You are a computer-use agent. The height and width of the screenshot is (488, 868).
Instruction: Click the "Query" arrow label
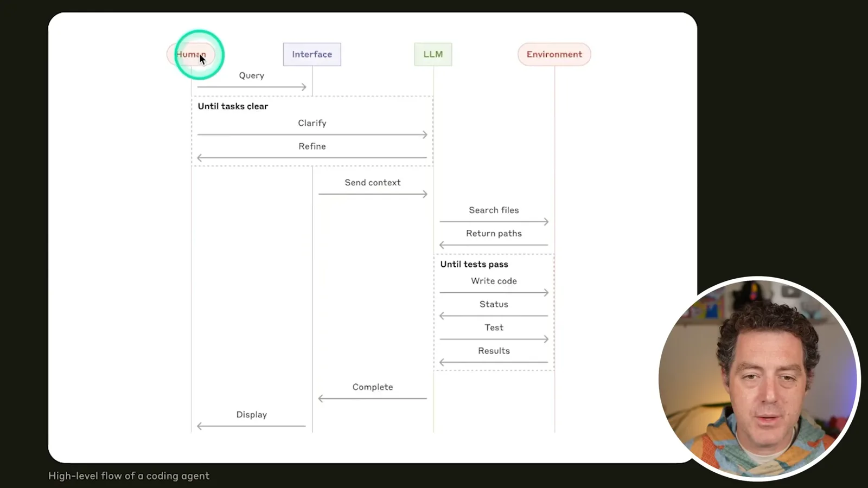click(252, 75)
